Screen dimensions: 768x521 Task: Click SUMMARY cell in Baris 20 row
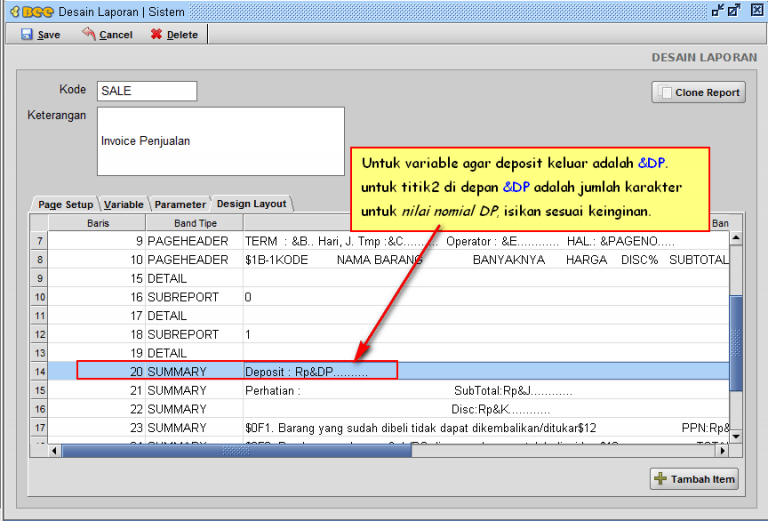(x=194, y=372)
